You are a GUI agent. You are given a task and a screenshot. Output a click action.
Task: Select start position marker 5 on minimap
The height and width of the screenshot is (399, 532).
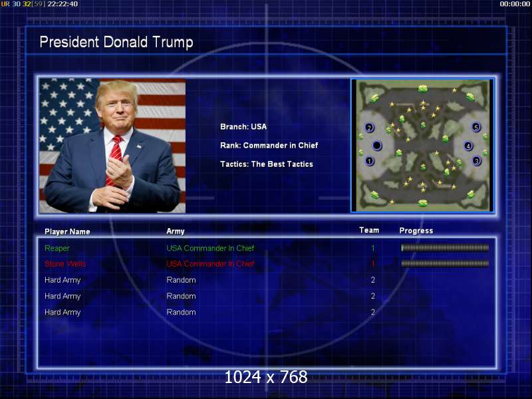click(x=476, y=127)
